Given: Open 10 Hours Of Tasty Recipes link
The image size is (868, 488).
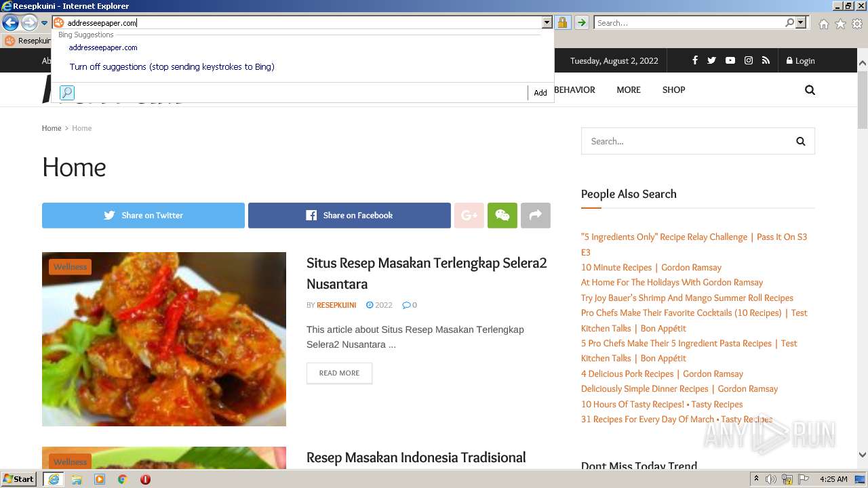Looking at the screenshot, I should (x=662, y=404).
